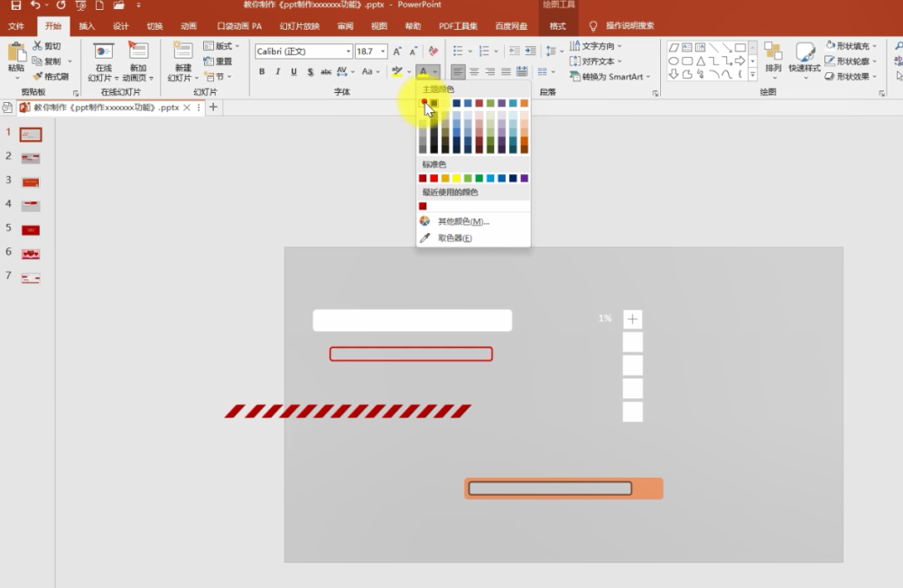
Task: Open the 插入 ribbon tab
Action: (87, 26)
